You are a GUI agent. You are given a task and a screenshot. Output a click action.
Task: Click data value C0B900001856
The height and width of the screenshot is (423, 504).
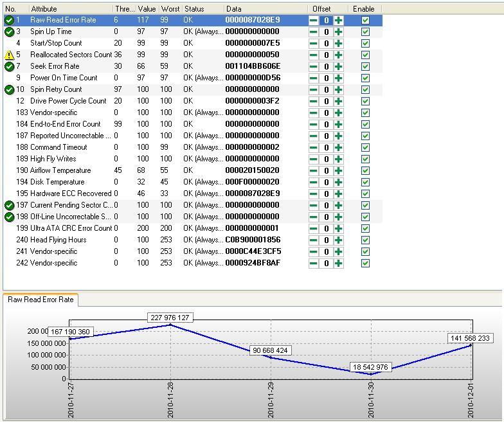[x=253, y=240]
